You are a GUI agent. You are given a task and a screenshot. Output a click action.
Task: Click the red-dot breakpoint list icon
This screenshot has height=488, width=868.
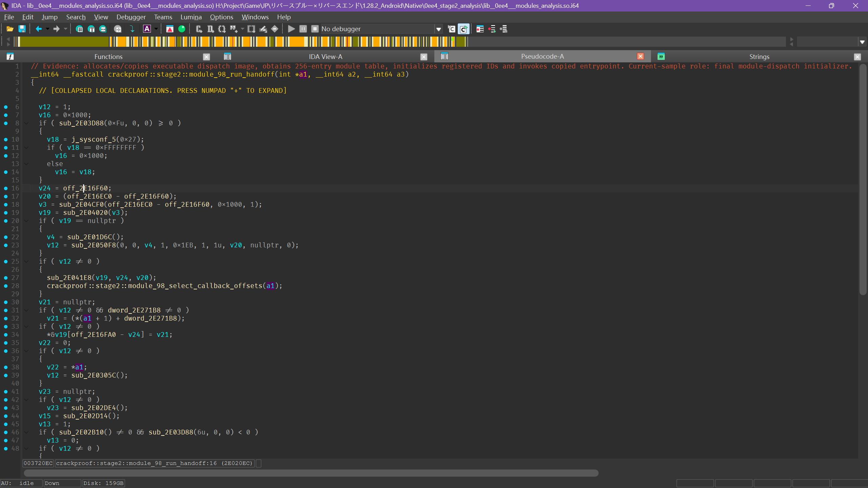[480, 29]
